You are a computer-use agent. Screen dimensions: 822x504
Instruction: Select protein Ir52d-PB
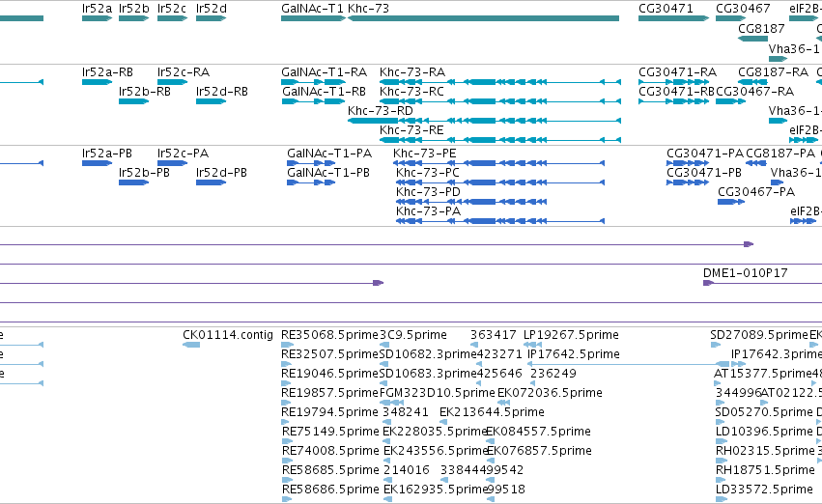click(211, 182)
